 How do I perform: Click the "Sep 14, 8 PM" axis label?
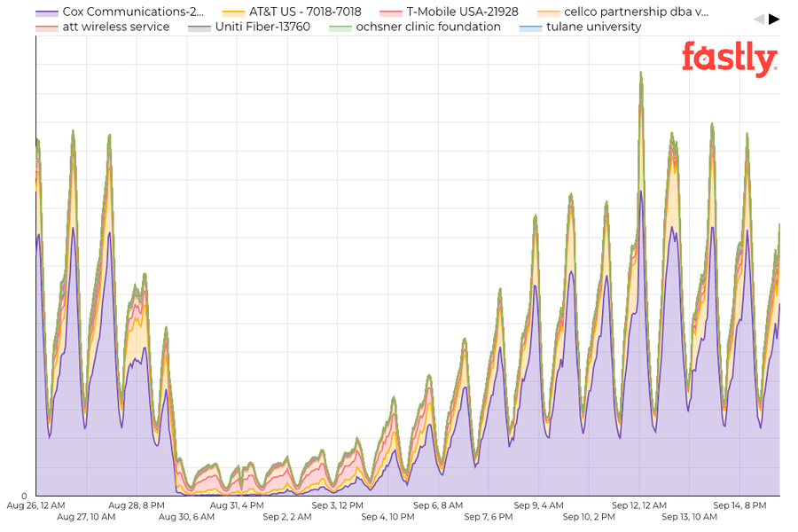click(x=739, y=505)
